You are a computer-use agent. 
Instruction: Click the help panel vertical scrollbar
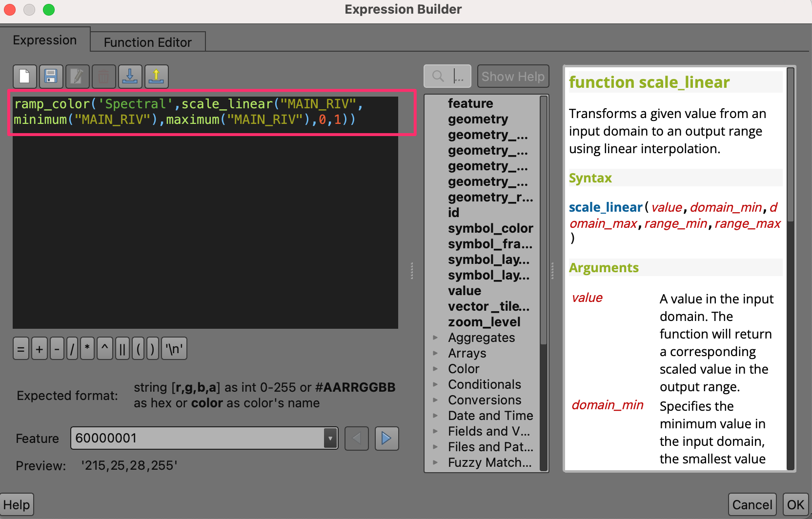pyautogui.click(x=790, y=146)
